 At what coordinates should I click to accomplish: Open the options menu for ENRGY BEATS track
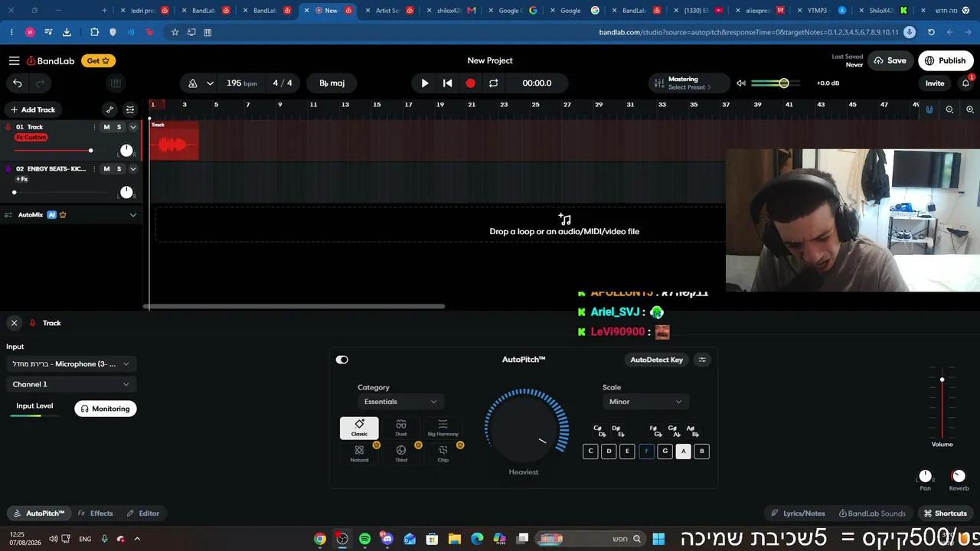(94, 168)
